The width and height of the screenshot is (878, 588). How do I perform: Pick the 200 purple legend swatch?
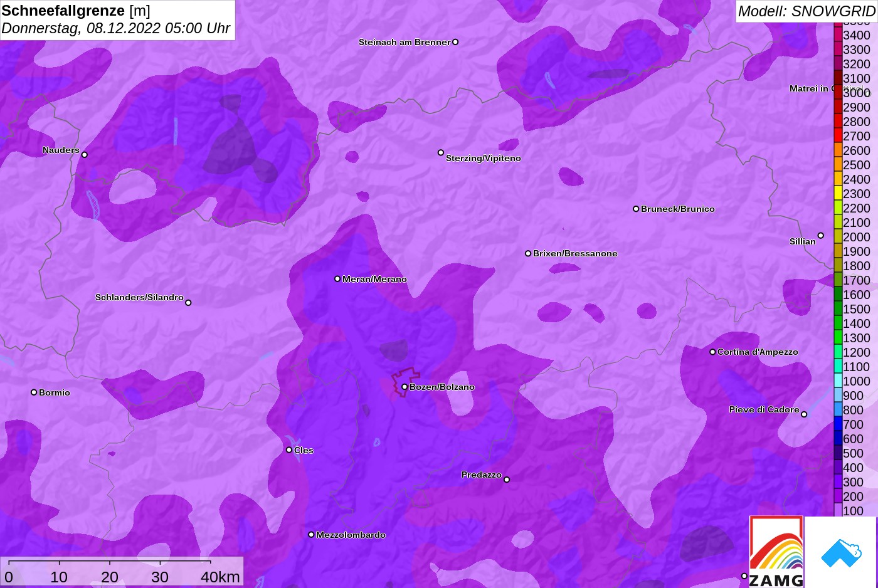(838, 496)
